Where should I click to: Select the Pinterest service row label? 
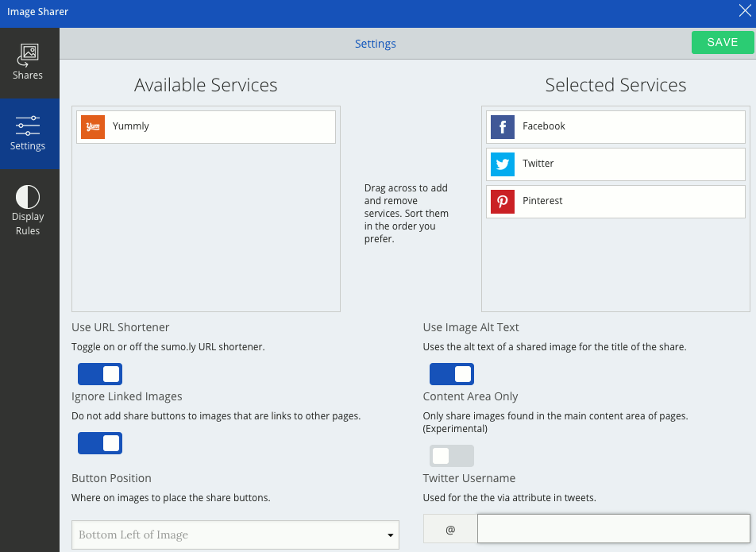(542, 202)
